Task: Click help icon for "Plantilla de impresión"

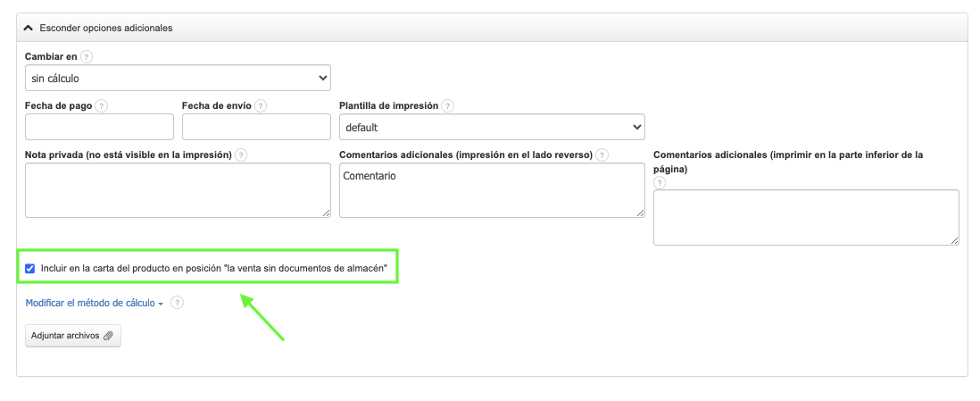Action: [447, 105]
